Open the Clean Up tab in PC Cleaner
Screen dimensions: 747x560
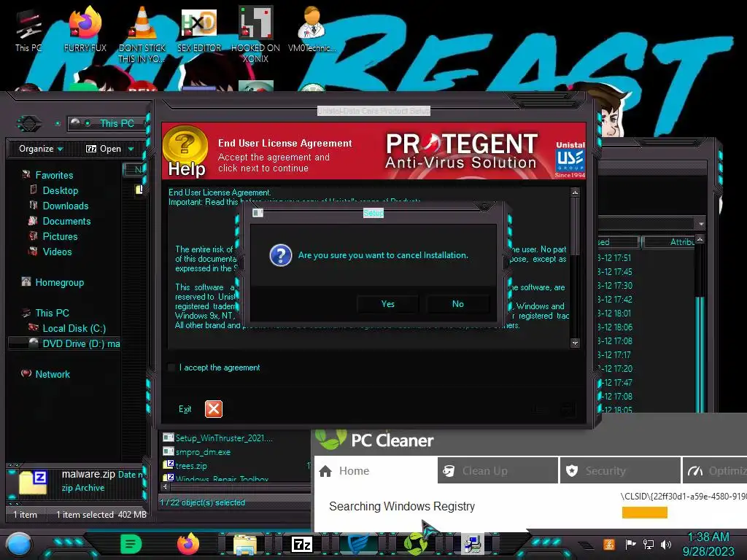[498, 470]
